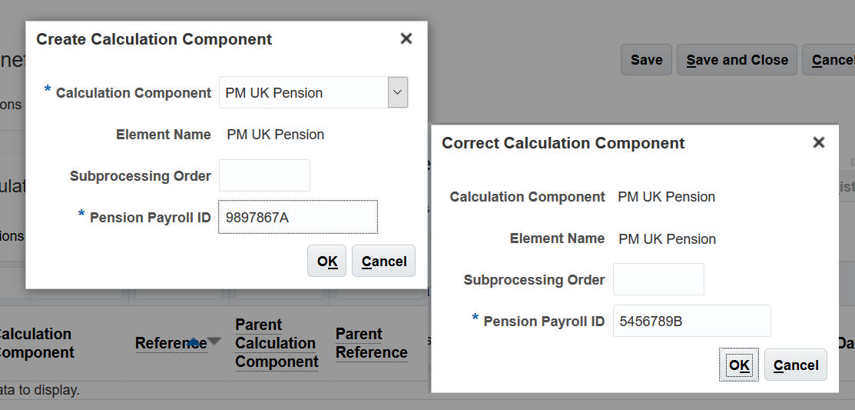Viewport: 855px width, 410px height.
Task: Close the Create Calculation Component dialog
Action: click(406, 39)
